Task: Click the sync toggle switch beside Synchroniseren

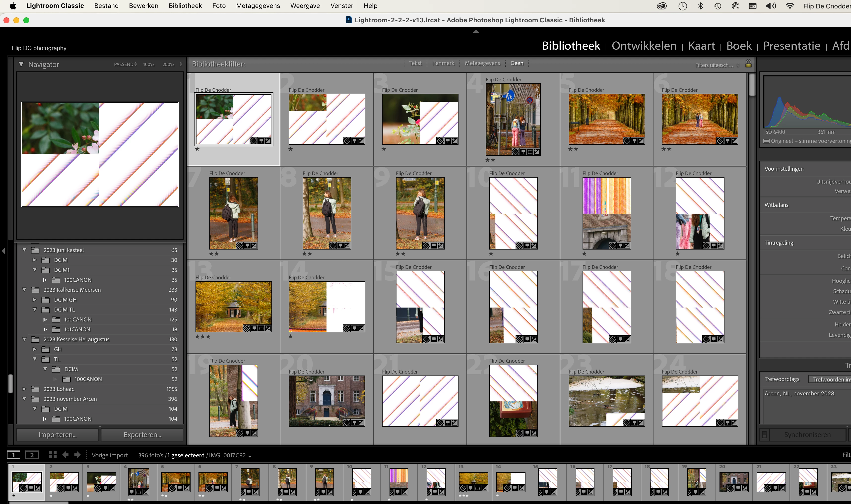Action: tap(764, 434)
